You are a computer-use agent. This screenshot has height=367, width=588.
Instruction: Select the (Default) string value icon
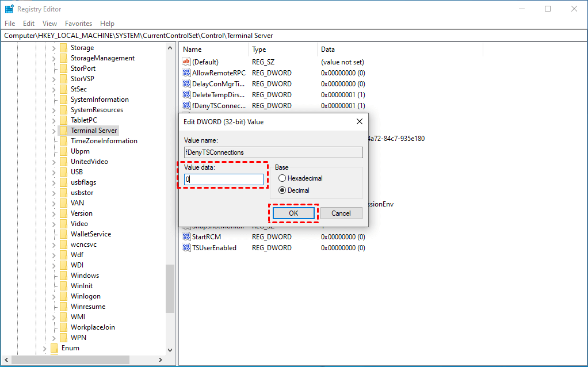(x=186, y=62)
